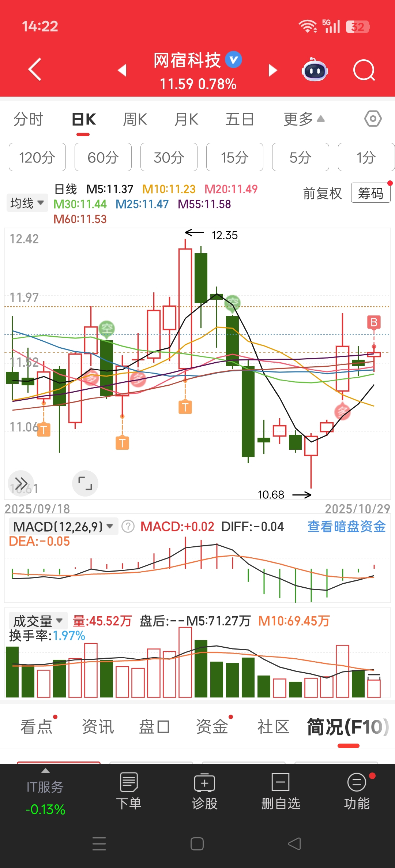Open 查看暗盘资金 link
Viewport: 395px width, 868px height.
346,527
